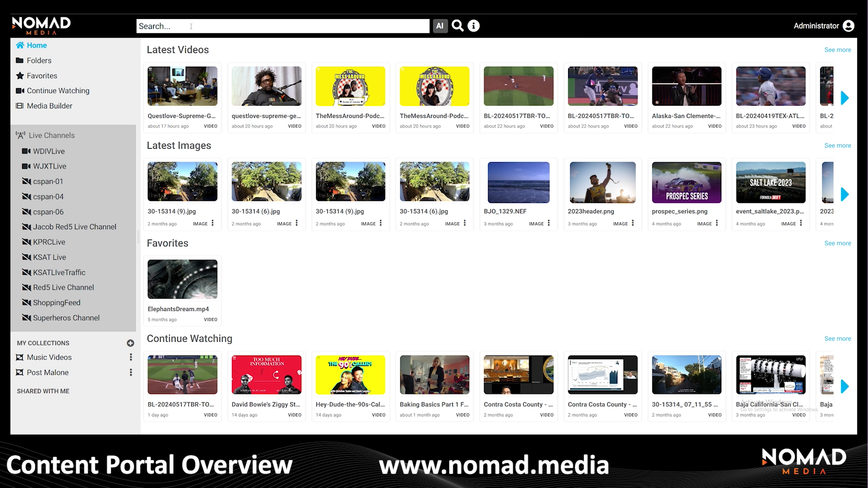Open options menu for Music Videos collection
This screenshot has height=488, width=868.
tap(131, 357)
